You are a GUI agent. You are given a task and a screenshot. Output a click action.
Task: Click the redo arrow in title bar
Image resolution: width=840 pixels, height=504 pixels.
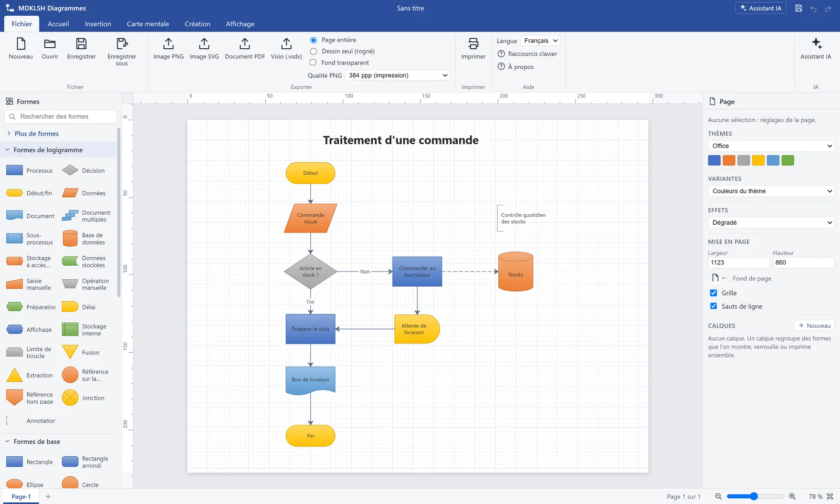pyautogui.click(x=828, y=8)
